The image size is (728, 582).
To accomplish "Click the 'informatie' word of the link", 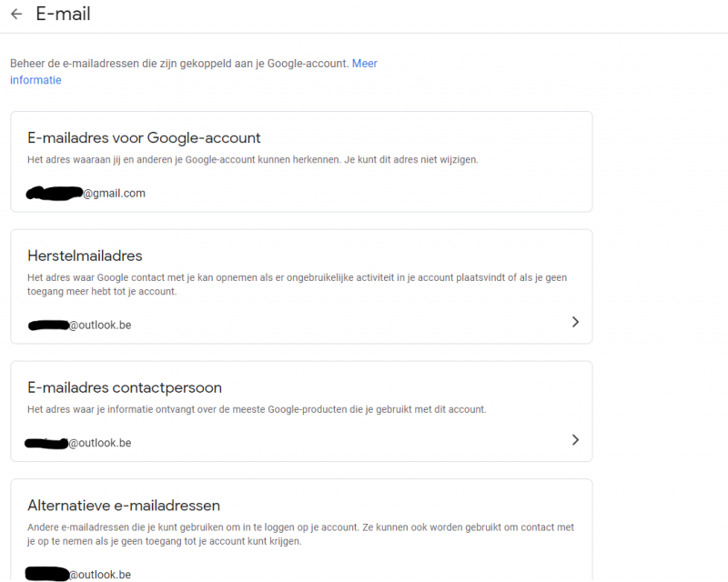I will tap(35, 80).
